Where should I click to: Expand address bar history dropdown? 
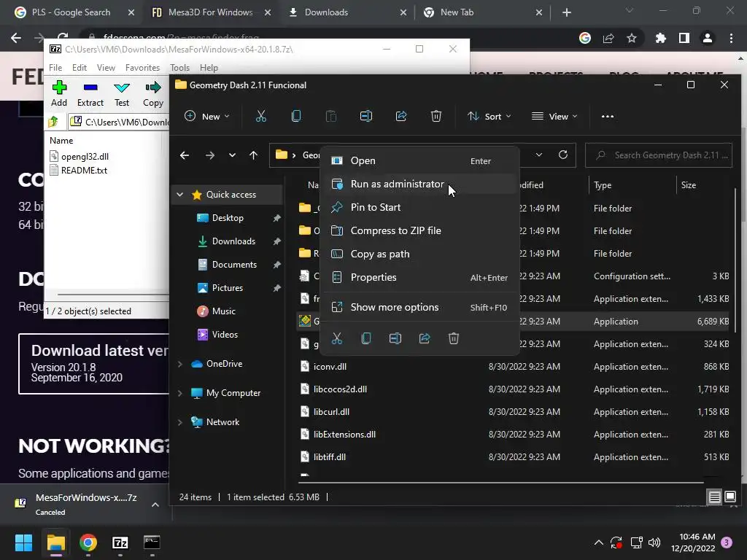(539, 155)
